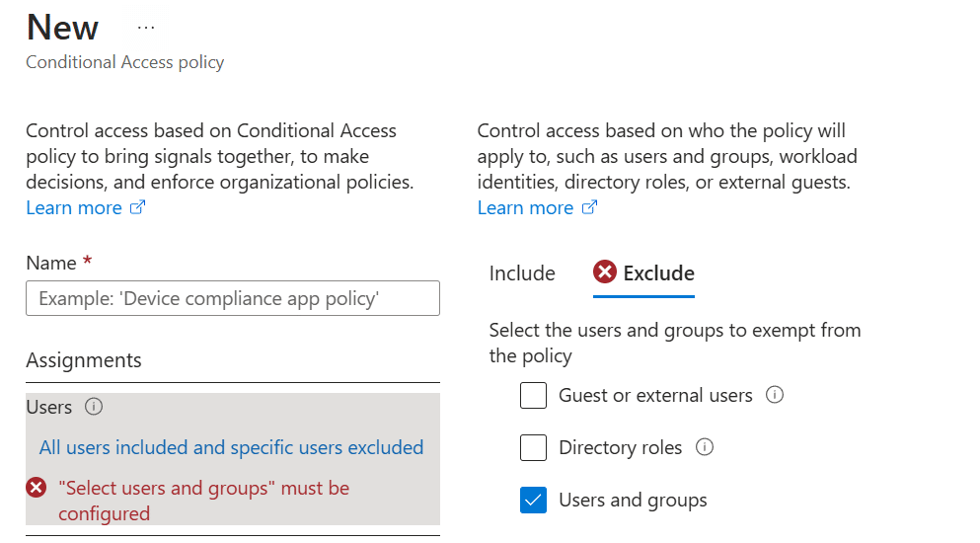Click the New page title

pos(62,29)
